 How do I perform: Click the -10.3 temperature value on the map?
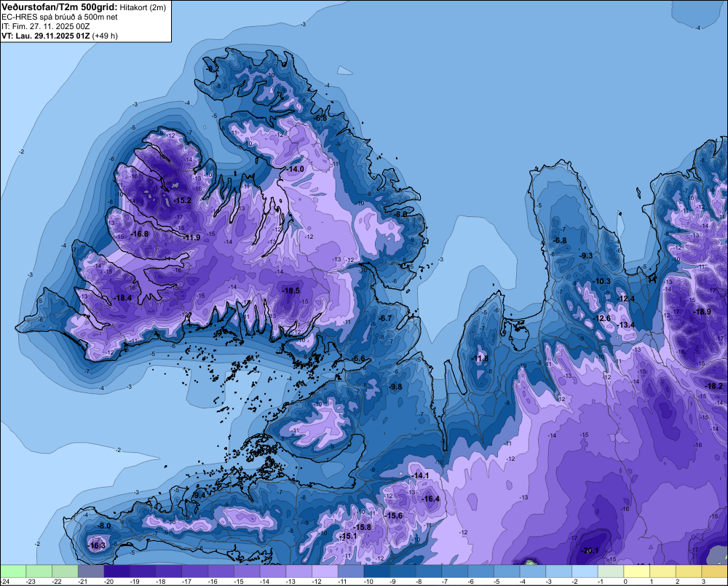[602, 282]
